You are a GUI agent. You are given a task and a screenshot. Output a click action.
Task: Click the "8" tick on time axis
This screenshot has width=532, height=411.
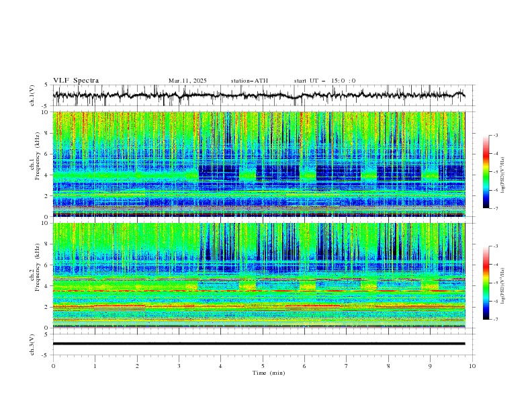388,366
